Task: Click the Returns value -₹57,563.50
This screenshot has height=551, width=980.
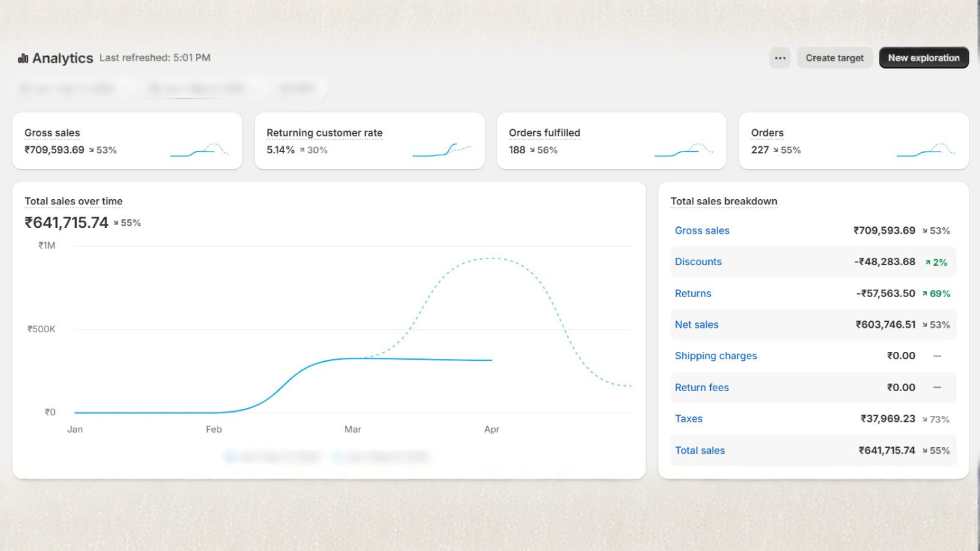Action: point(886,294)
